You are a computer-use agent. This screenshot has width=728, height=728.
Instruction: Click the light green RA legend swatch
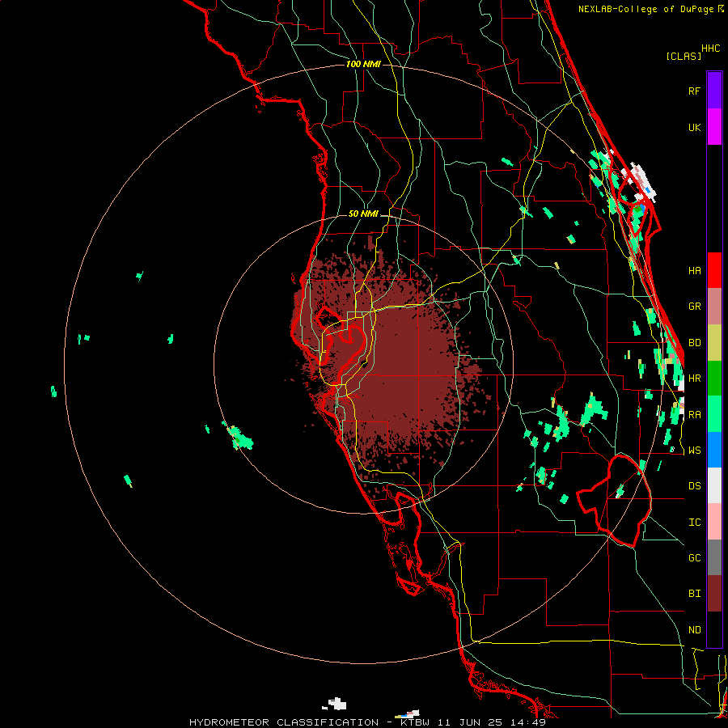tap(714, 414)
